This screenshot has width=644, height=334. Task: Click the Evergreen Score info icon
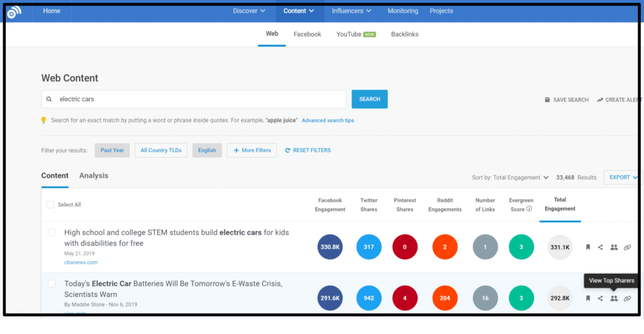(x=529, y=209)
